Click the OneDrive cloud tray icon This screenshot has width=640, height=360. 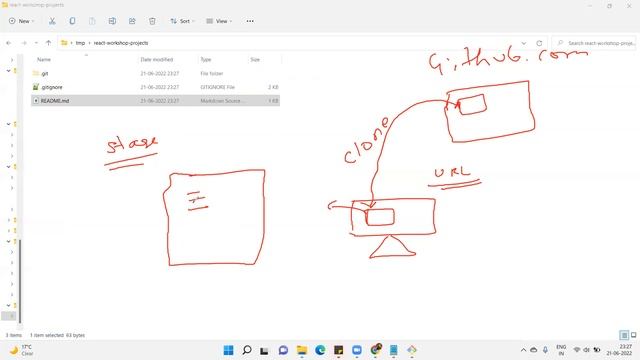pyautogui.click(x=533, y=350)
